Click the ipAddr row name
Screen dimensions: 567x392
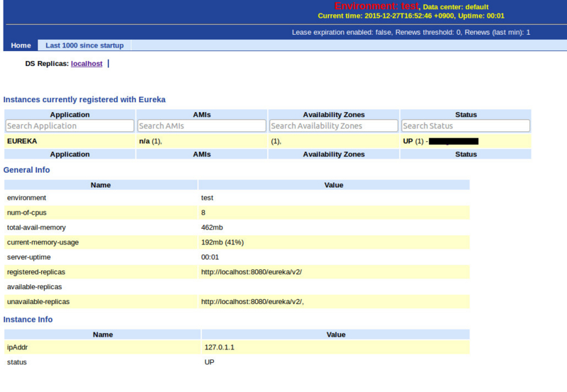click(x=17, y=347)
